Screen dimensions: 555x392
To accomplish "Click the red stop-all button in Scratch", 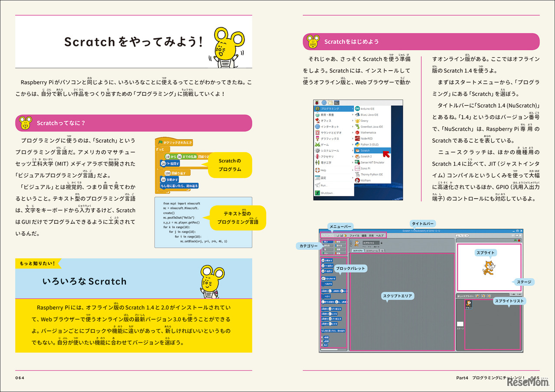I will coord(519,240).
